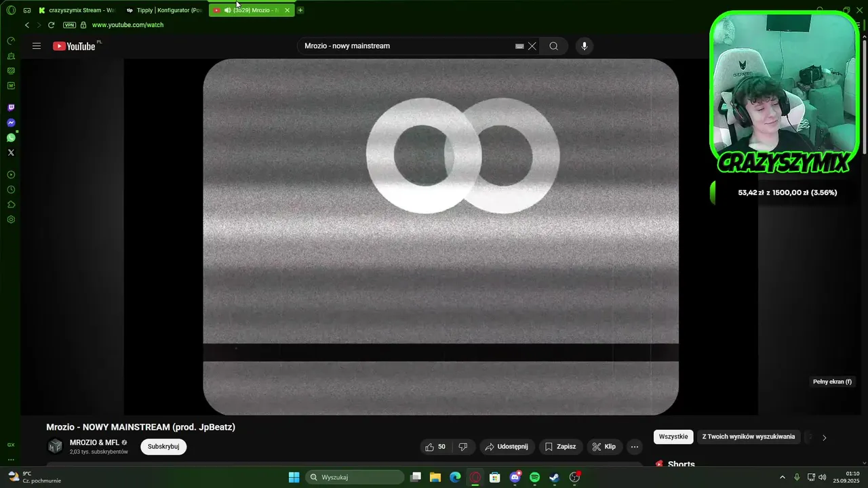Mute the tab via speaker icon
This screenshot has height=488, width=868.
pos(228,10)
